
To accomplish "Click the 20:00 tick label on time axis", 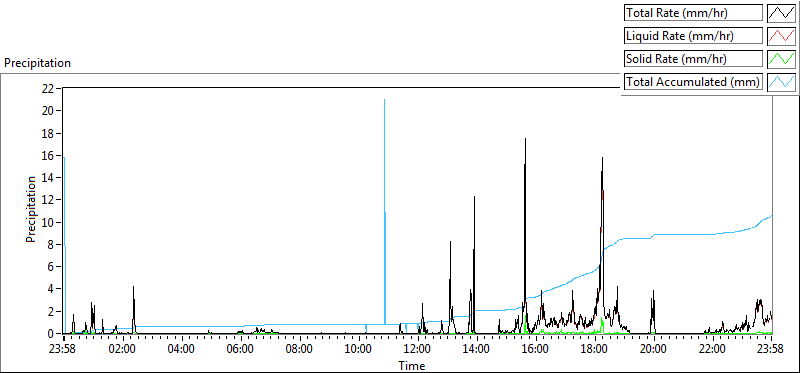I will [654, 350].
